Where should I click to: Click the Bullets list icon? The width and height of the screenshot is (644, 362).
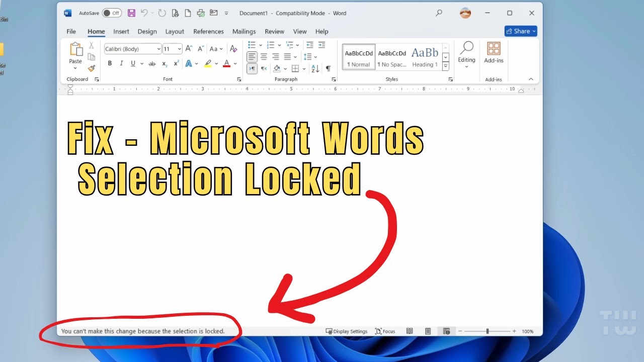[252, 45]
